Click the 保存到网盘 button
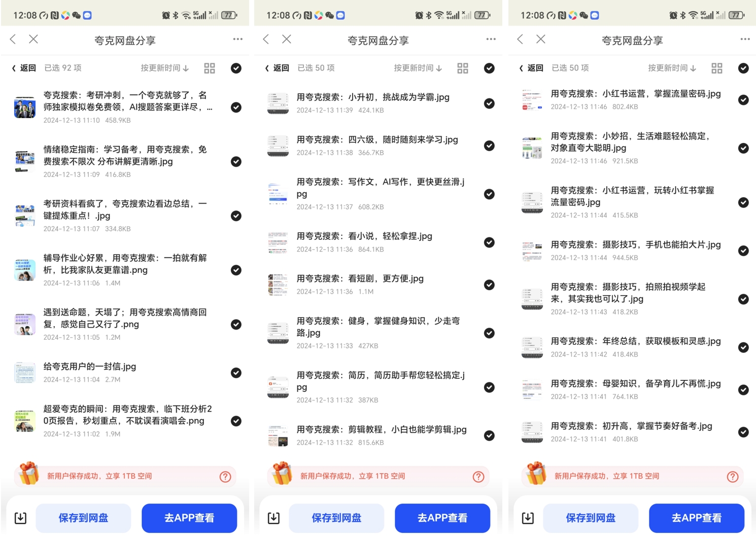 [83, 518]
